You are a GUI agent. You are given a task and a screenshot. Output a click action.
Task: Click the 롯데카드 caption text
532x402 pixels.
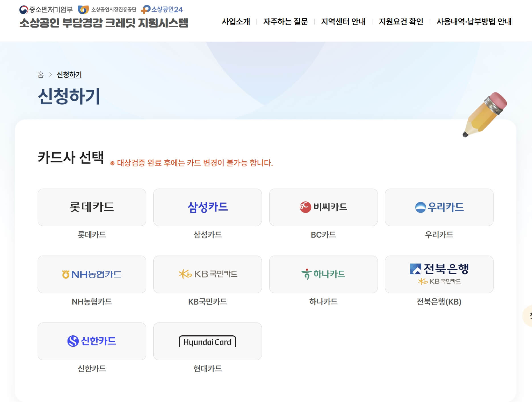[92, 234]
